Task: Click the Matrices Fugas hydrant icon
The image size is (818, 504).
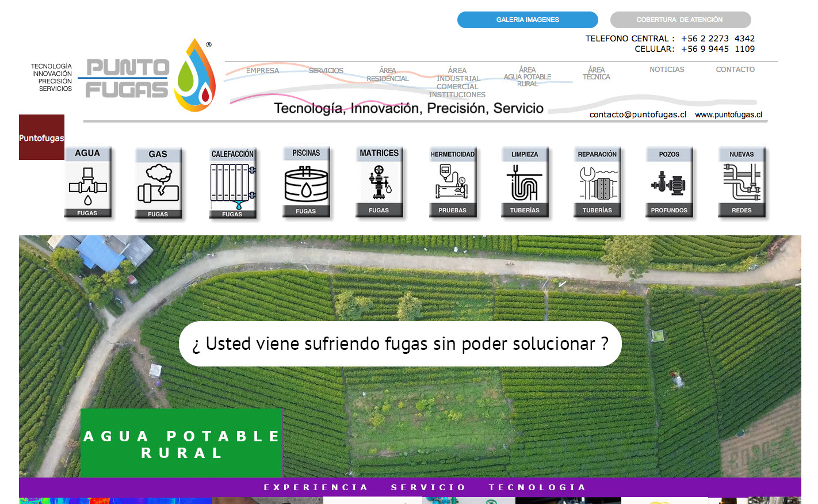Action: 379,182
